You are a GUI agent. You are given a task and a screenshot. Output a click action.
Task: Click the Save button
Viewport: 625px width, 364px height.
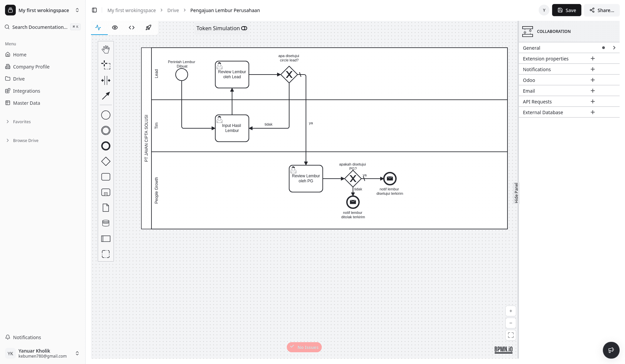click(566, 10)
